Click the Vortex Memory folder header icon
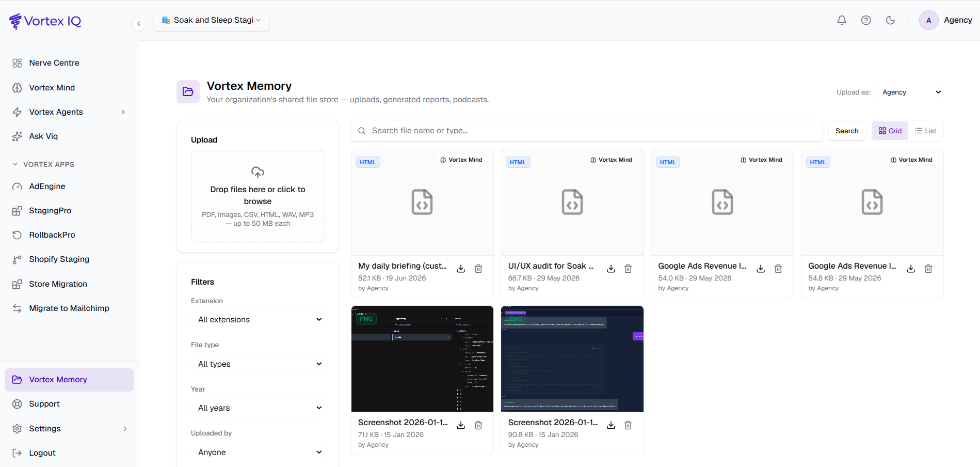Viewport: 980px width, 467px height. pyautogui.click(x=188, y=91)
